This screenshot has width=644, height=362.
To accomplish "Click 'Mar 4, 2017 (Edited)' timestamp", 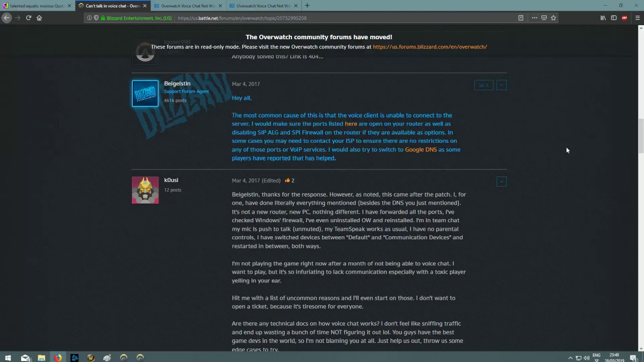I will 256,180.
